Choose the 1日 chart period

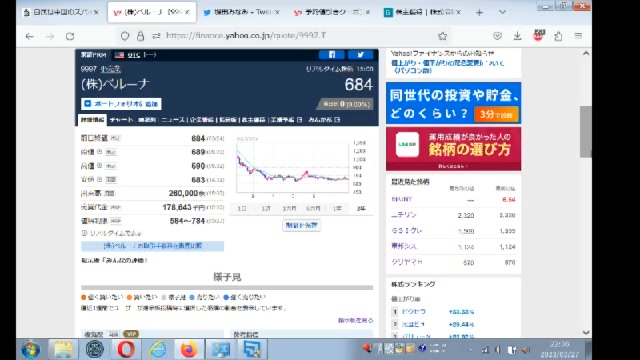242,209
